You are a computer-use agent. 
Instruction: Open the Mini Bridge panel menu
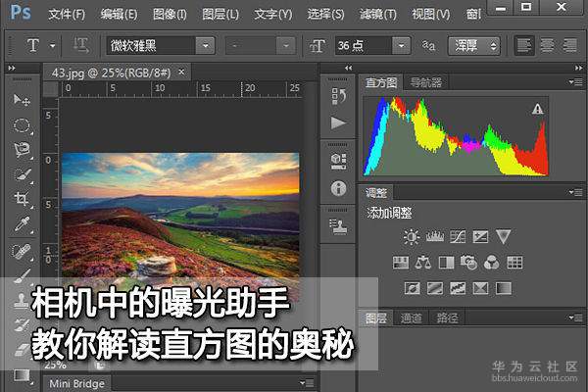(x=307, y=382)
